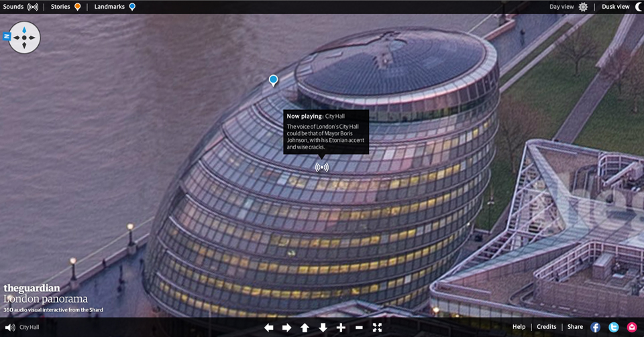Click the N north marker on compass
644x337 pixels.
point(7,36)
